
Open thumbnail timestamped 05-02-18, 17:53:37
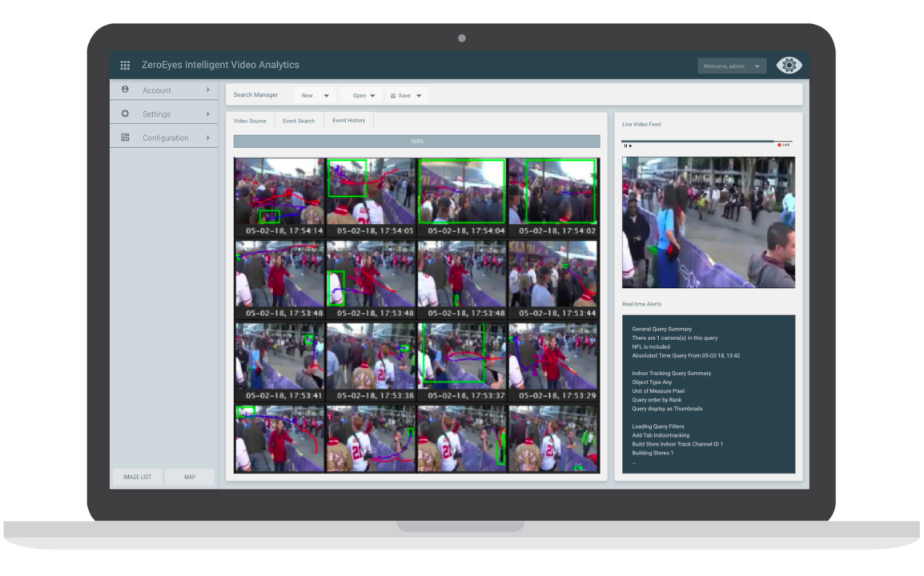pyautogui.click(x=462, y=362)
